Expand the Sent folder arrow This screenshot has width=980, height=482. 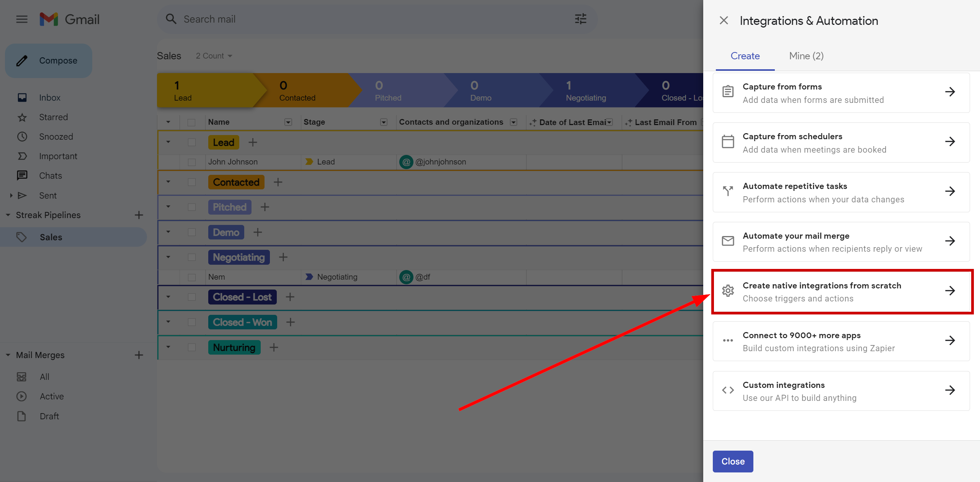[11, 195]
